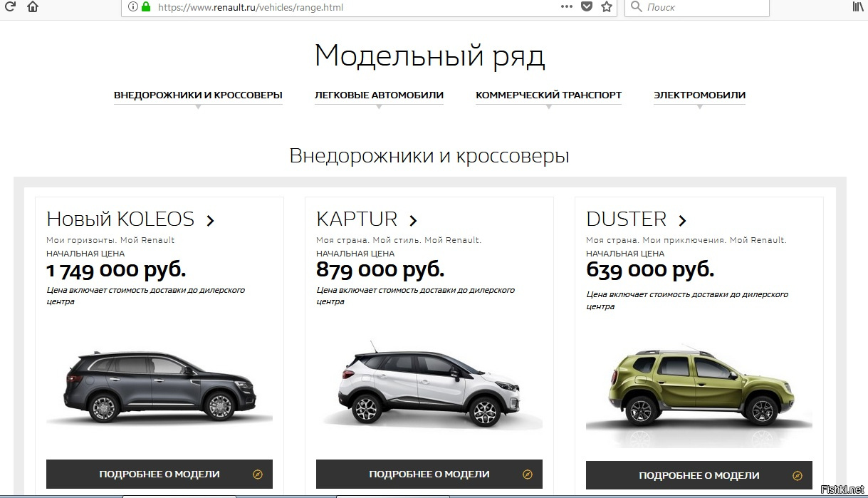Show site information via the info icon
The width and height of the screenshot is (868, 498).
pyautogui.click(x=132, y=7)
